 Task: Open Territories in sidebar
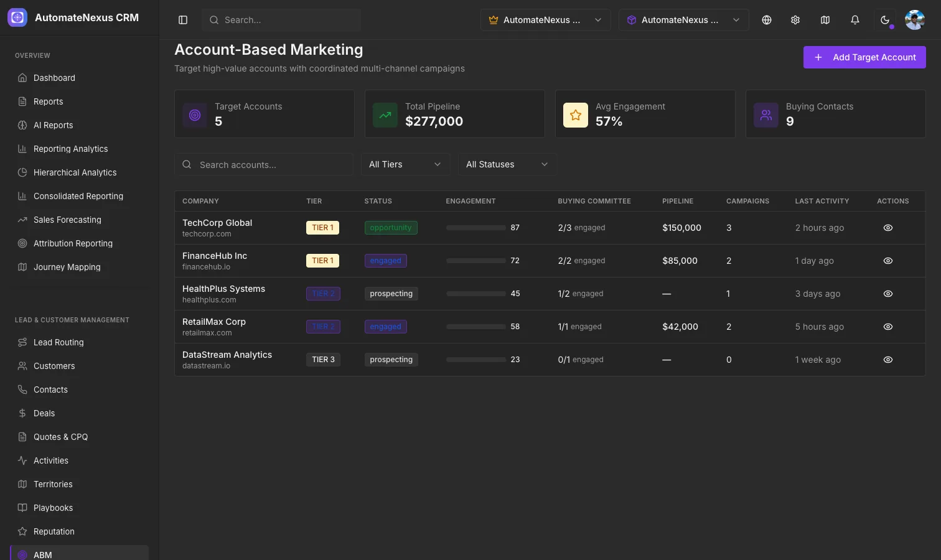point(79,484)
